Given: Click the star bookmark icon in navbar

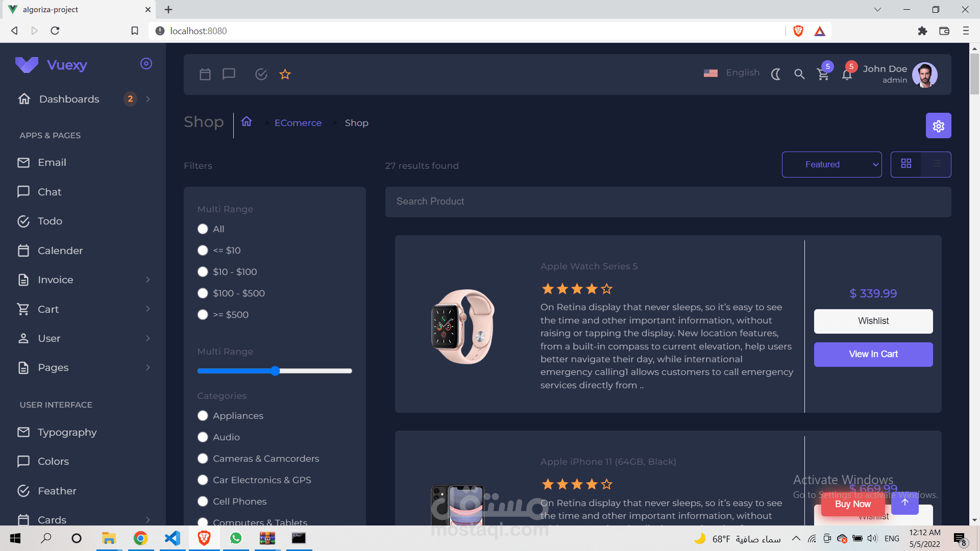Looking at the screenshot, I should [285, 74].
